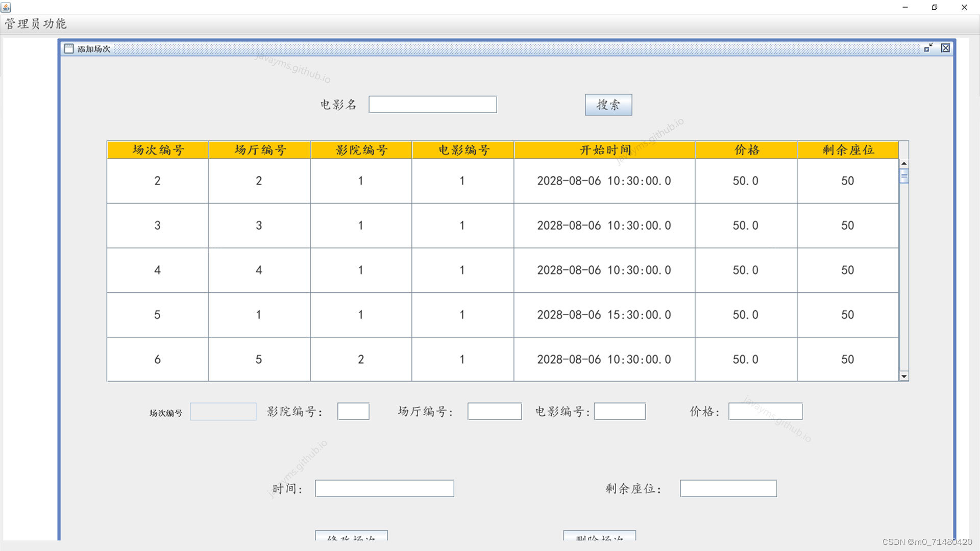This screenshot has width=980, height=551.
Task: Click the 剩余座位 cell of 场次 4 row
Action: [848, 270]
